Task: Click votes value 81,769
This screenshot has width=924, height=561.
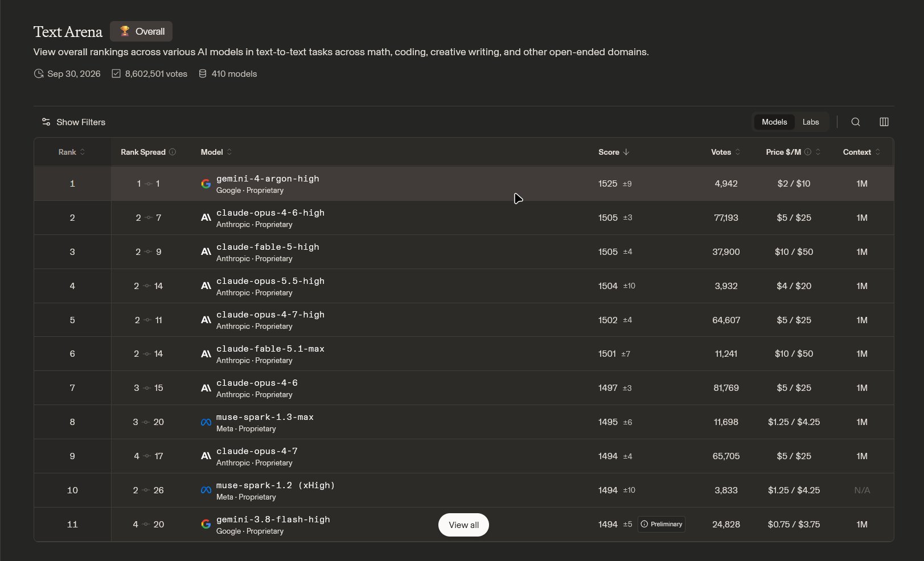Action: click(726, 388)
